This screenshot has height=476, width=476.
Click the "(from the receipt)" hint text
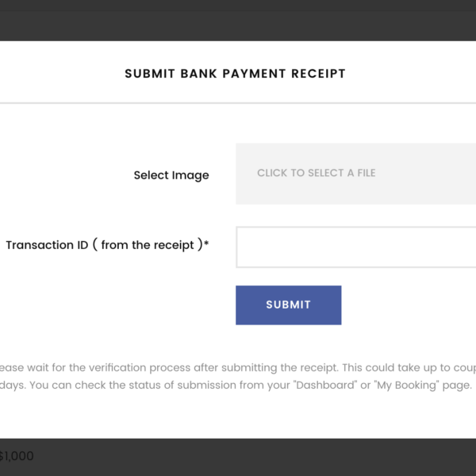148,245
